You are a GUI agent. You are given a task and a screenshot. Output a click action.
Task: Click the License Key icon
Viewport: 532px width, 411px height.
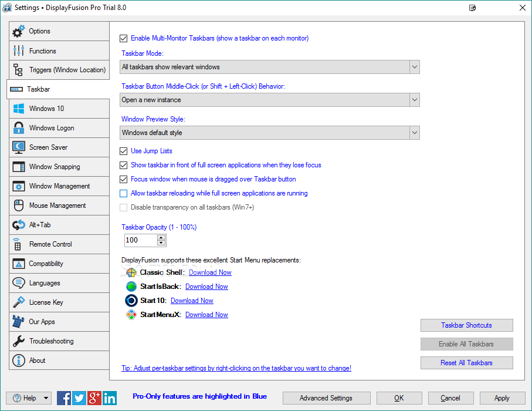tap(19, 302)
